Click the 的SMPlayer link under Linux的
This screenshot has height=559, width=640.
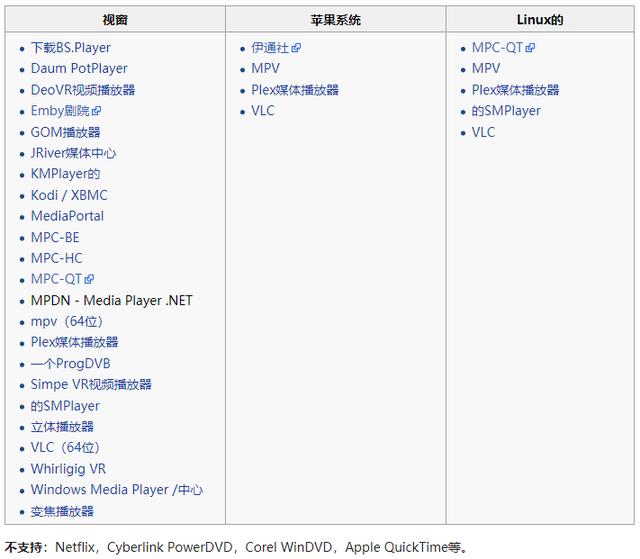[x=506, y=111]
